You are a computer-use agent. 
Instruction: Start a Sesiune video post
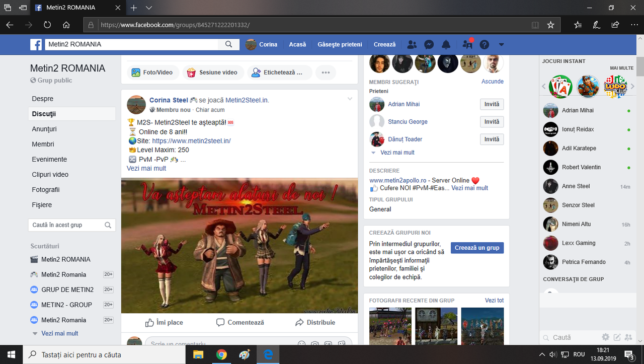213,72
